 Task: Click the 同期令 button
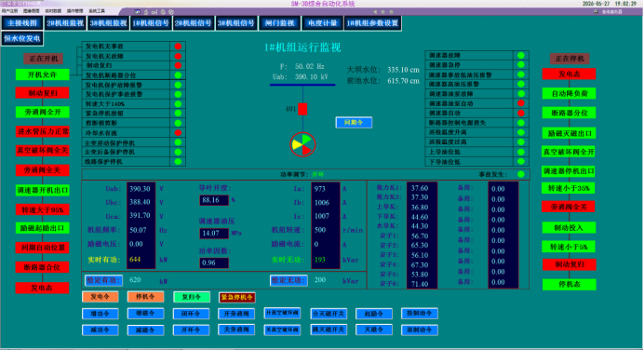[x=354, y=123]
